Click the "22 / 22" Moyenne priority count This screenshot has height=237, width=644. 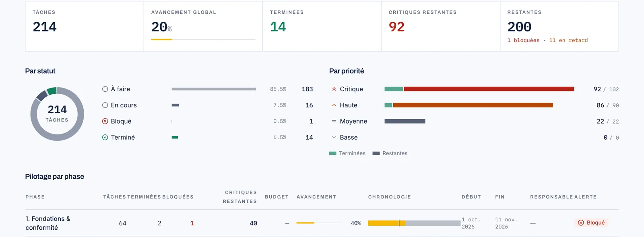608,122
